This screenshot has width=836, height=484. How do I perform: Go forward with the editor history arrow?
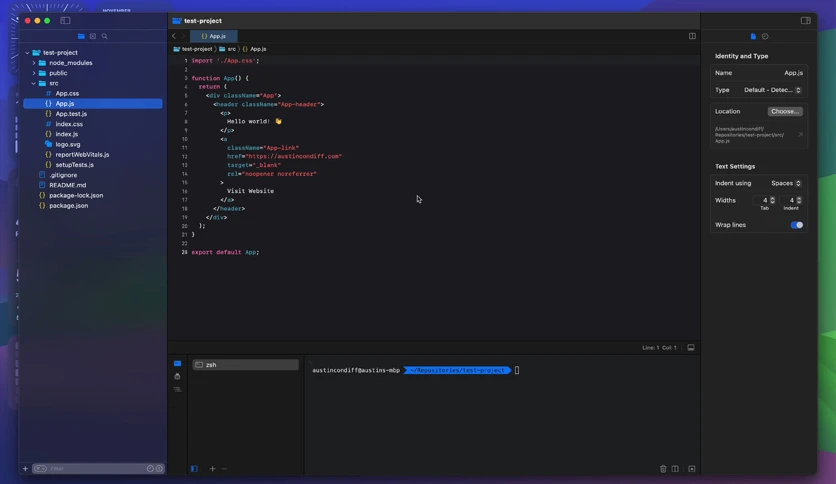coord(183,36)
